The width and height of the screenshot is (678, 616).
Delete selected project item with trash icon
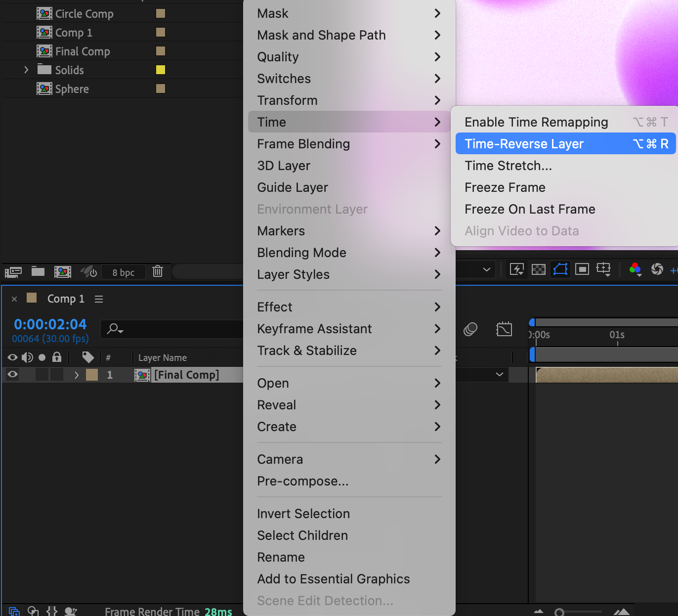point(158,271)
